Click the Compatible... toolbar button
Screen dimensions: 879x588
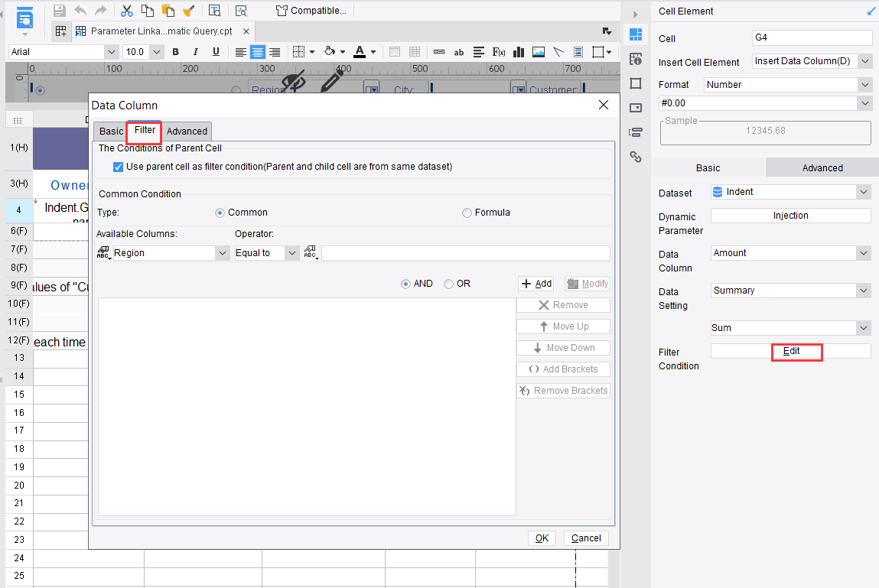(311, 10)
